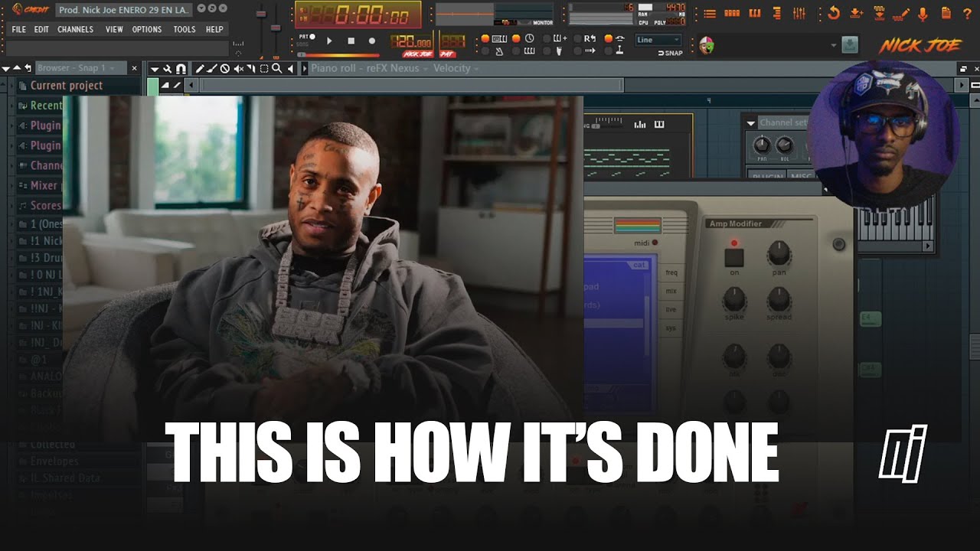Image resolution: width=980 pixels, height=551 pixels.
Task: Click the help question mark icon
Action: pos(967,14)
